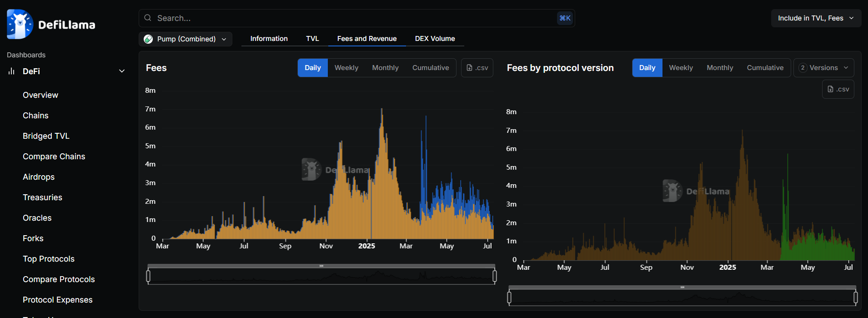
Task: Open the Airdrops page
Action: [x=39, y=177]
